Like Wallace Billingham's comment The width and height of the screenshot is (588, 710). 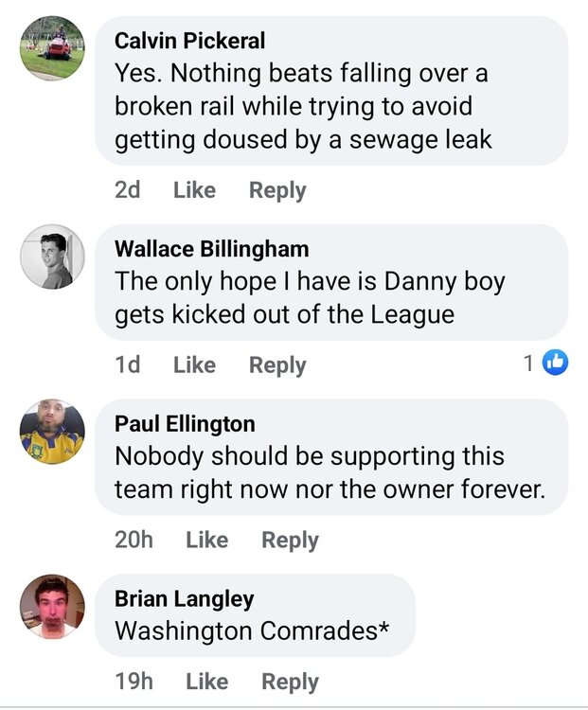[x=195, y=364]
